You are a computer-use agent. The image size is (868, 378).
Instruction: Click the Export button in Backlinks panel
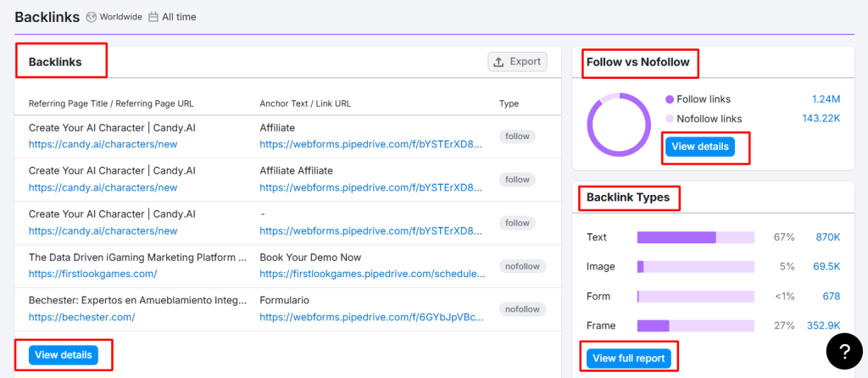pos(517,62)
